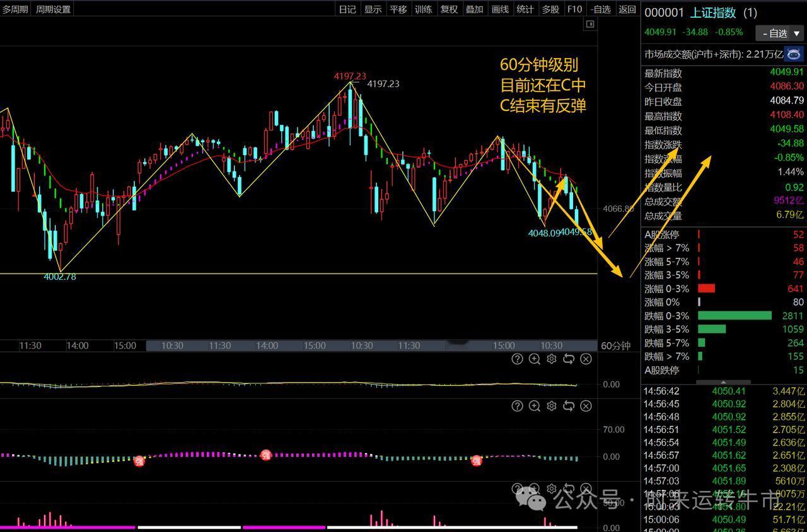807x532 pixels.
Task: Open the 显示 display menu
Action: click(x=373, y=9)
